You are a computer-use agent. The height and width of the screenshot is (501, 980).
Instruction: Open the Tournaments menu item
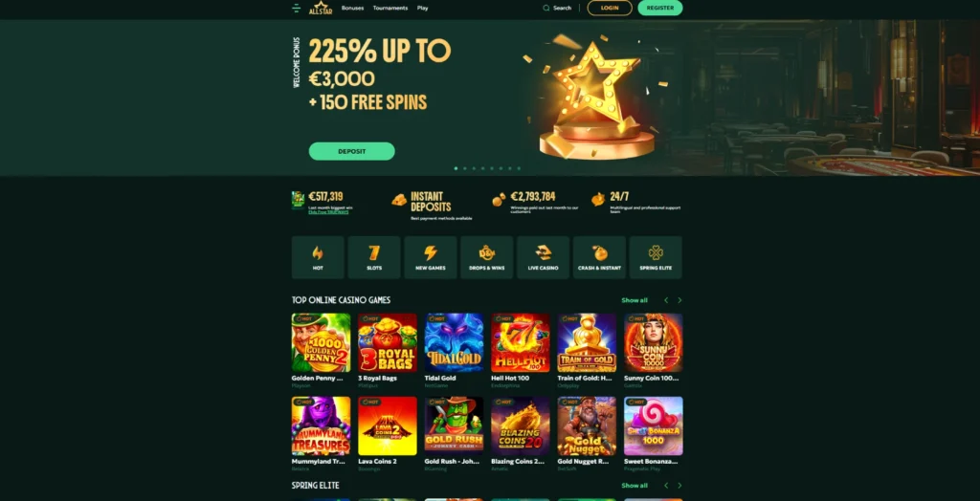(x=390, y=8)
